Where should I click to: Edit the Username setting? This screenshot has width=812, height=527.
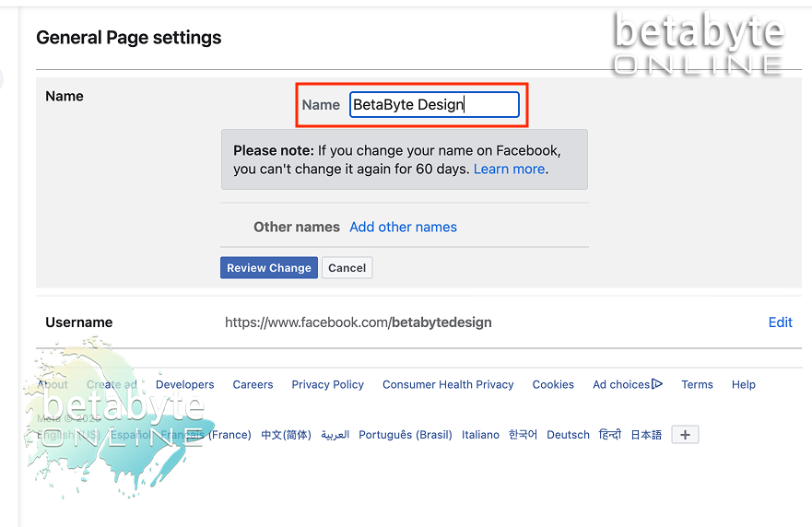[x=780, y=322]
